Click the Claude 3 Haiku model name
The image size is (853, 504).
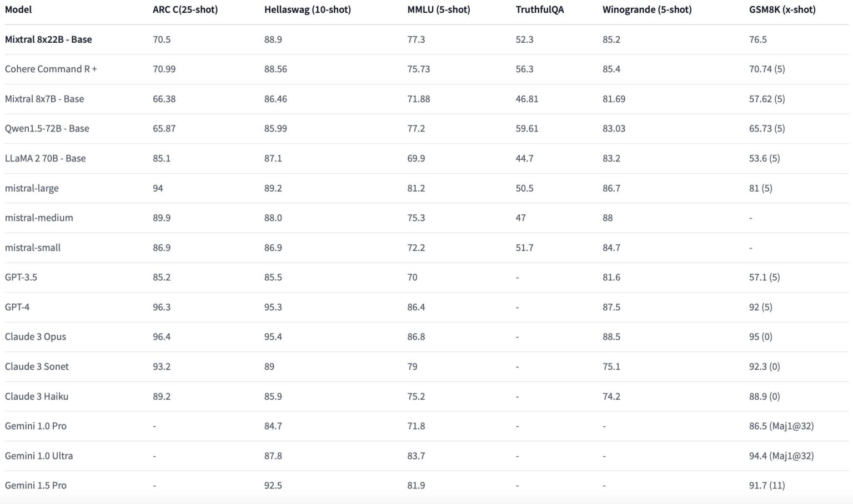pyautogui.click(x=36, y=396)
